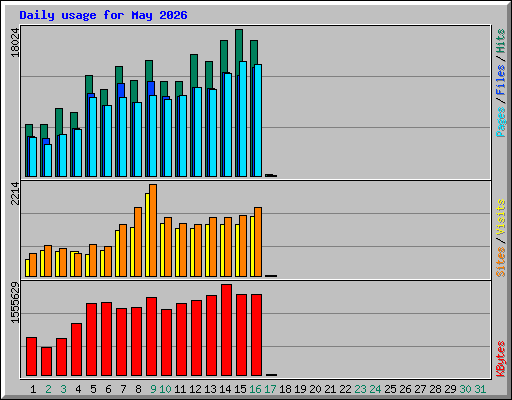Select the Sites legend label
Screen dimensions: 512x400
pyautogui.click(x=500, y=262)
